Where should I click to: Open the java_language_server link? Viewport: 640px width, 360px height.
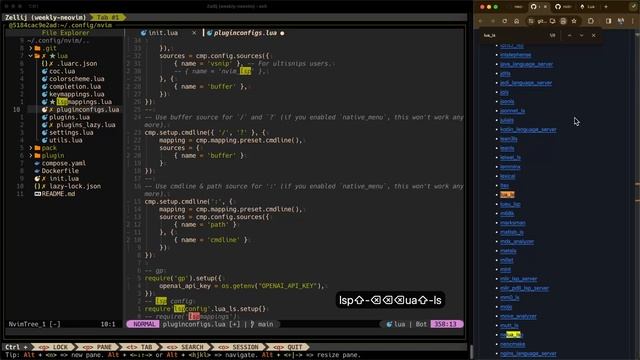[x=527, y=64]
